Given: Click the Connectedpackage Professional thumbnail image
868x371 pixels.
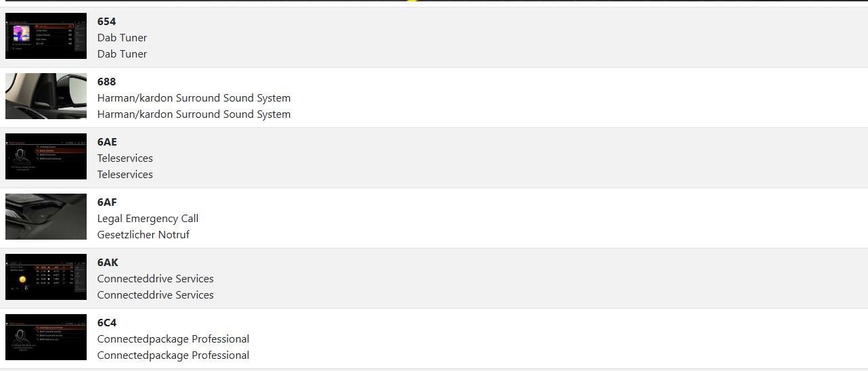Looking at the screenshot, I should [x=46, y=337].
